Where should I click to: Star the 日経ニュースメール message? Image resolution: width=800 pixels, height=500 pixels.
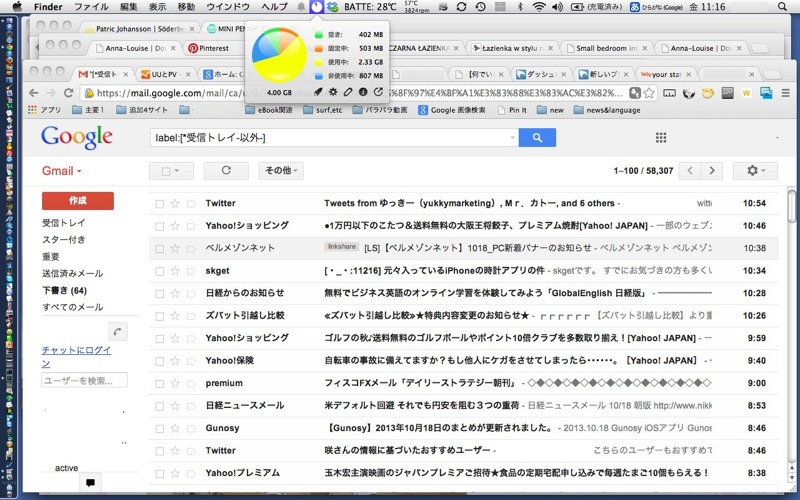175,406
